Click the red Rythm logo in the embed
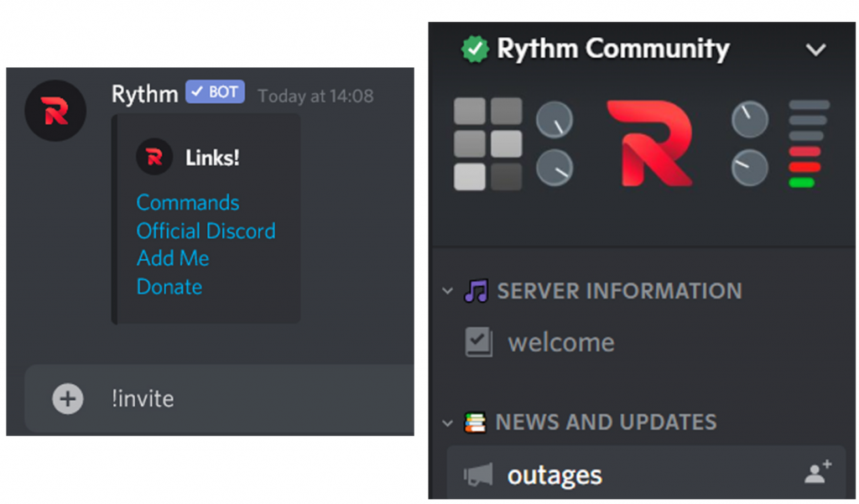859x504 pixels. (x=154, y=157)
